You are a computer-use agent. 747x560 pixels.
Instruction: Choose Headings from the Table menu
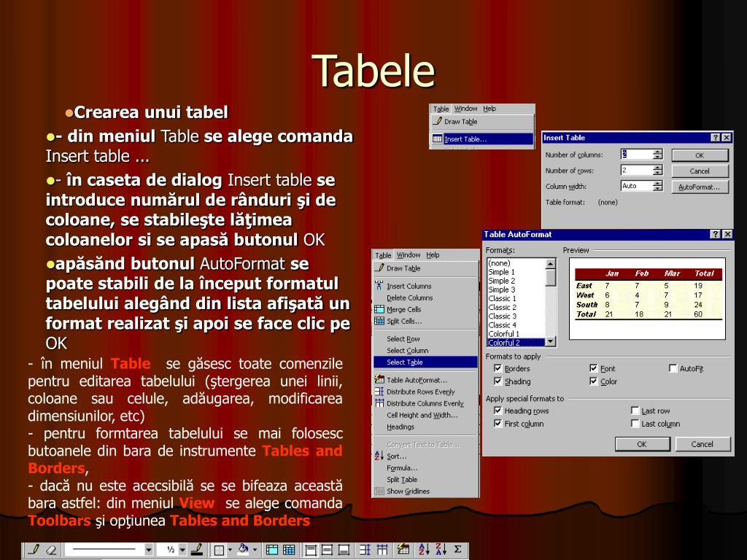(425, 427)
